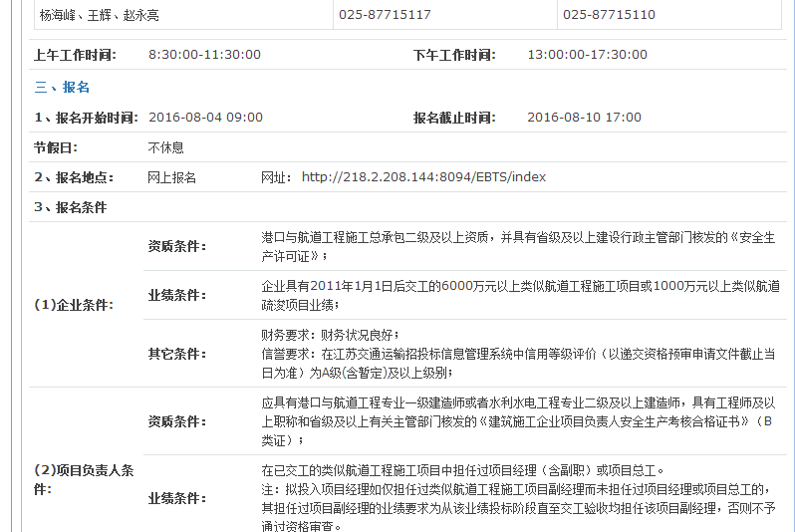Image resolution: width=795 pixels, height=532 pixels.
Task: Click the 报名截止时间 label
Action: pyautogui.click(x=454, y=118)
